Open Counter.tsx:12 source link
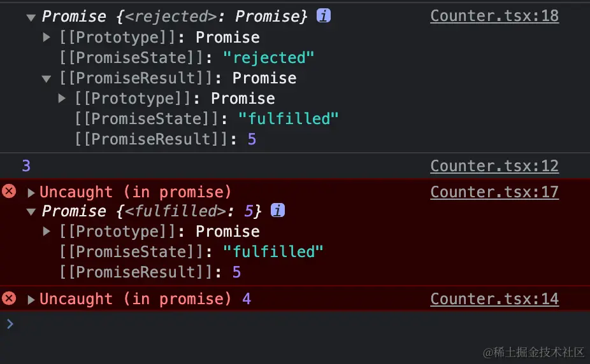This screenshot has height=364, width=590. click(x=494, y=166)
